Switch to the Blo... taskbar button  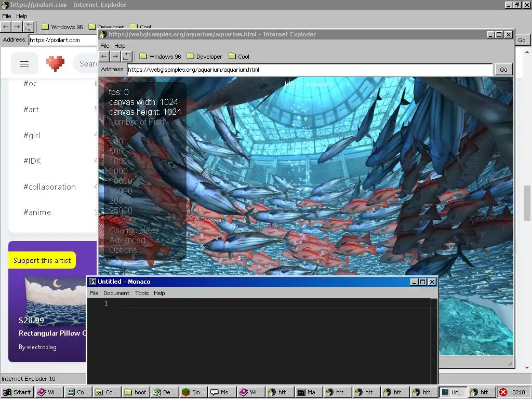click(193, 392)
